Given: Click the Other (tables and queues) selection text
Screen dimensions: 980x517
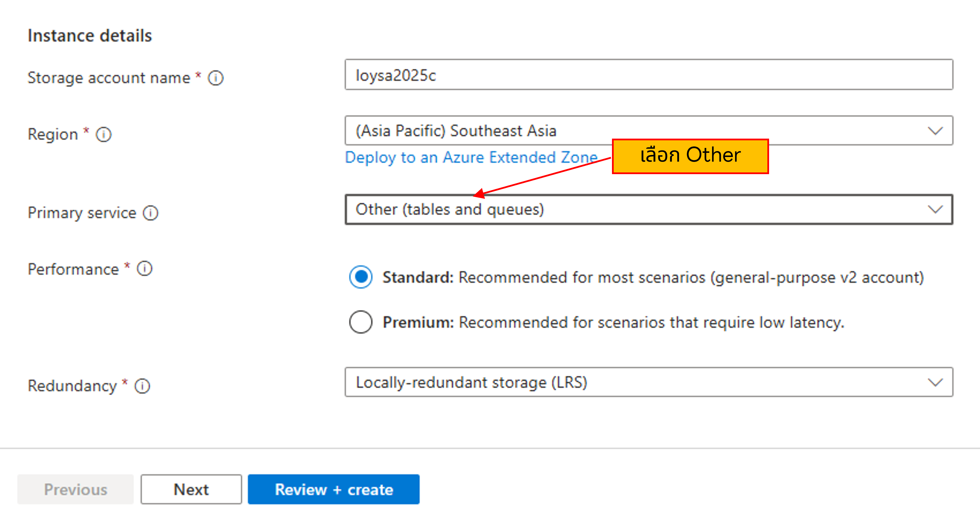Looking at the screenshot, I should (450, 210).
